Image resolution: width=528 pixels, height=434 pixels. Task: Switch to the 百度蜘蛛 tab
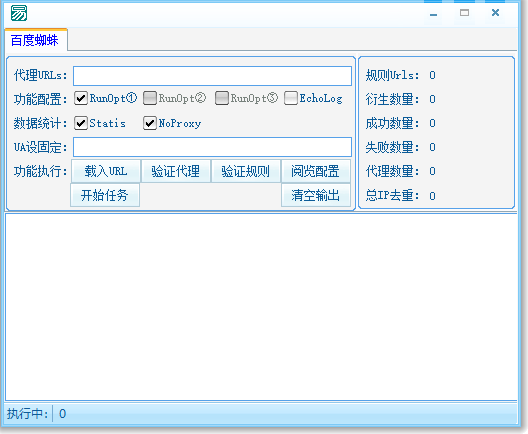click(35, 40)
